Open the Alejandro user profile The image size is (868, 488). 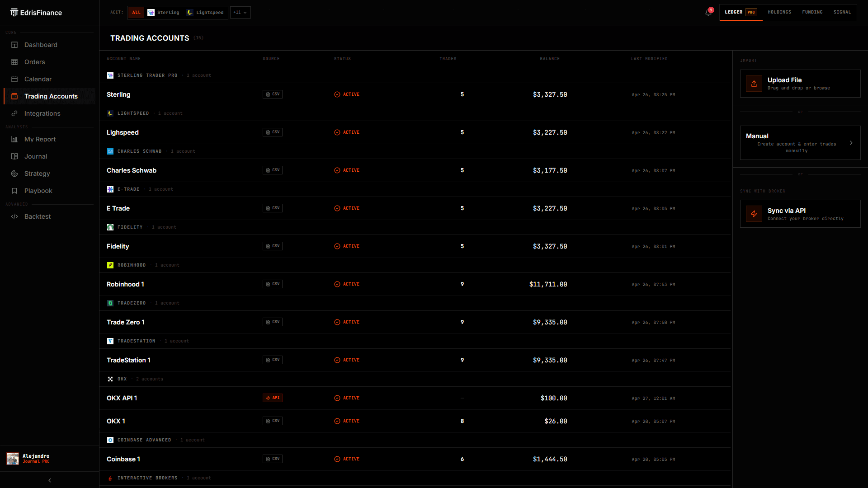(49, 459)
